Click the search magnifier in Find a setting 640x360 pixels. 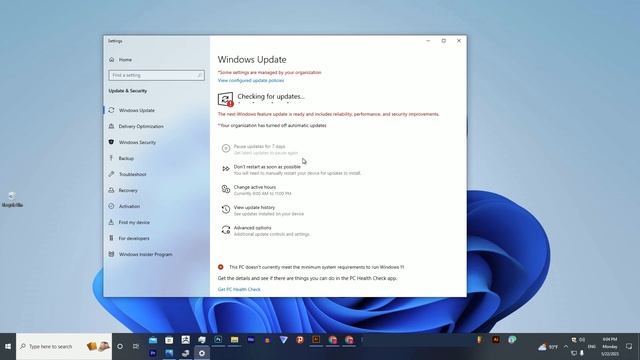click(199, 75)
